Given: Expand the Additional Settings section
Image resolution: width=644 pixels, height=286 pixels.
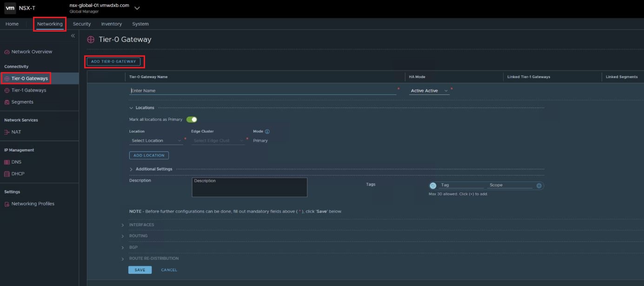Looking at the screenshot, I should coord(131,169).
